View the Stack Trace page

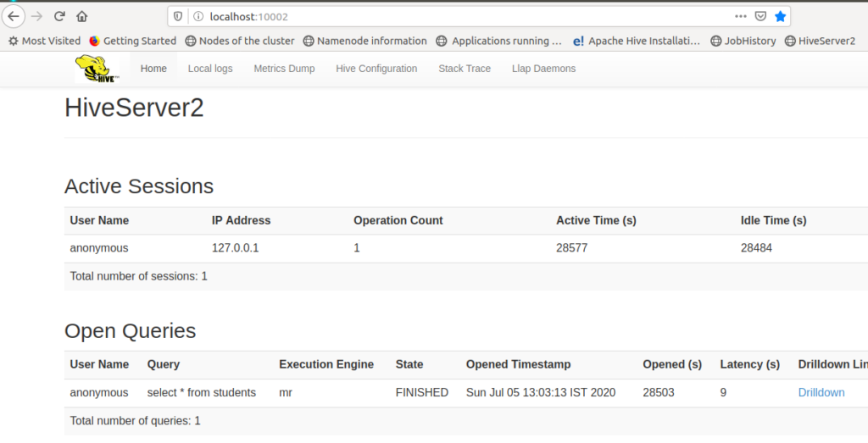(465, 69)
